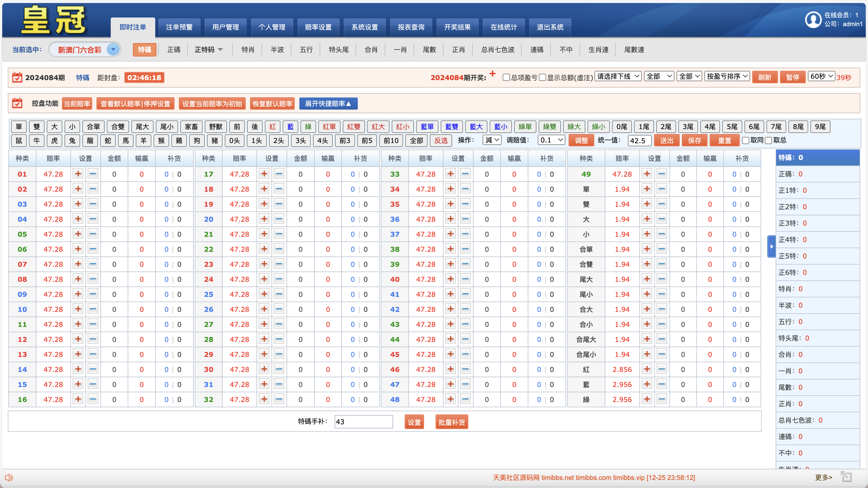The image size is (868, 488).
Task: Click the 批量补货 button
Action: pyautogui.click(x=451, y=422)
